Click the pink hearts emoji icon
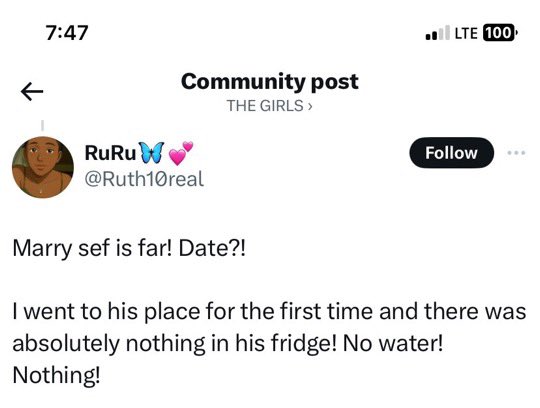The image size is (540, 408). pos(181,153)
